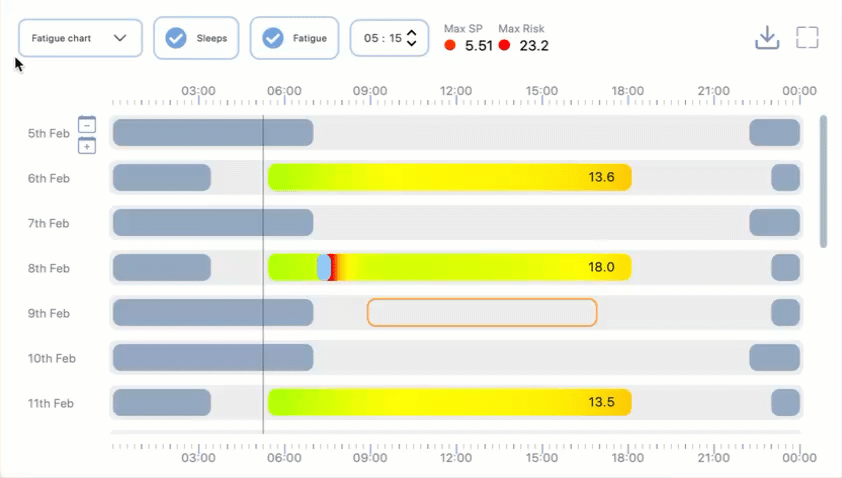Select the 8th Feb fatigue bar labeled 18.0
This screenshot has width=842, height=478.
click(449, 267)
